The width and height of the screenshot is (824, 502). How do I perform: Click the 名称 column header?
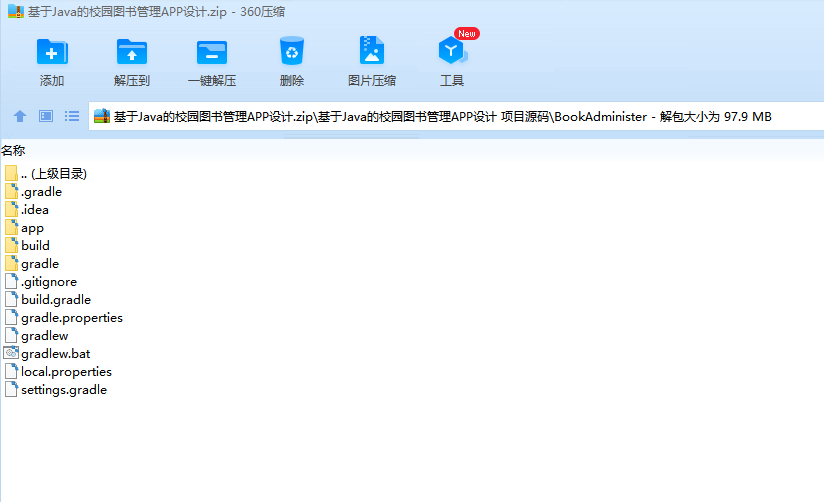point(13,150)
